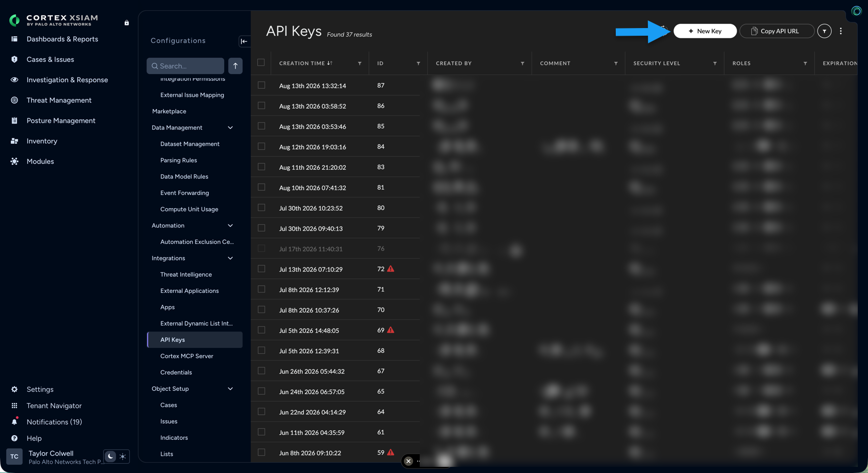Create a new key with the New Key button

[705, 31]
